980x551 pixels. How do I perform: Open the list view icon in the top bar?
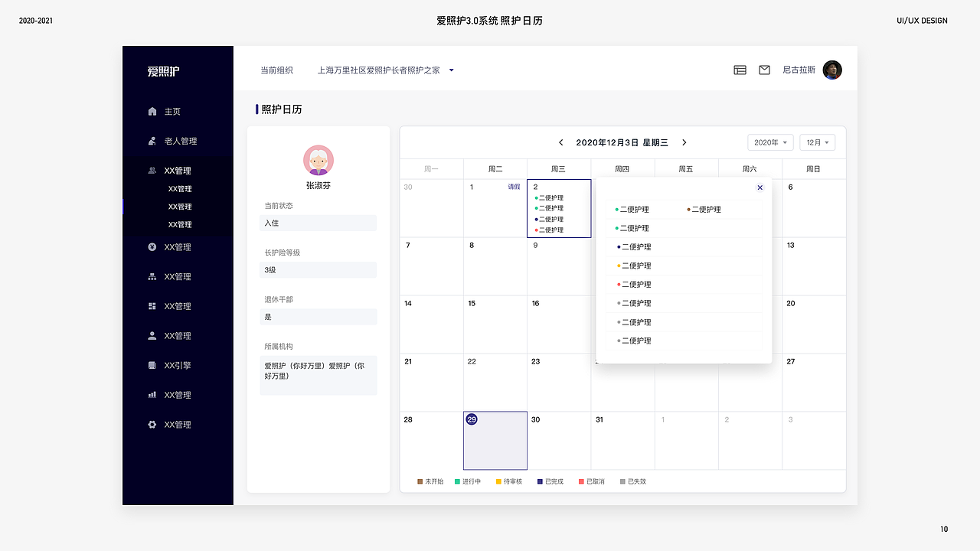pos(740,70)
